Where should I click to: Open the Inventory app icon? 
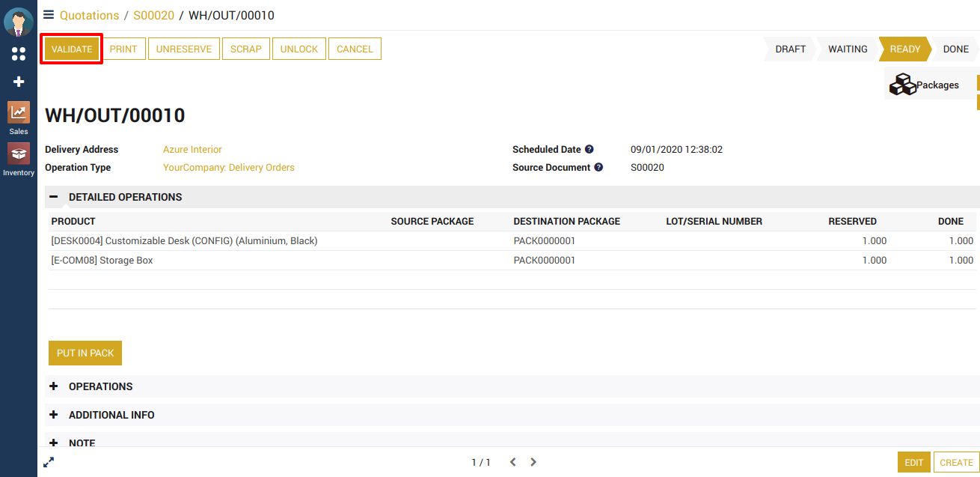click(19, 159)
